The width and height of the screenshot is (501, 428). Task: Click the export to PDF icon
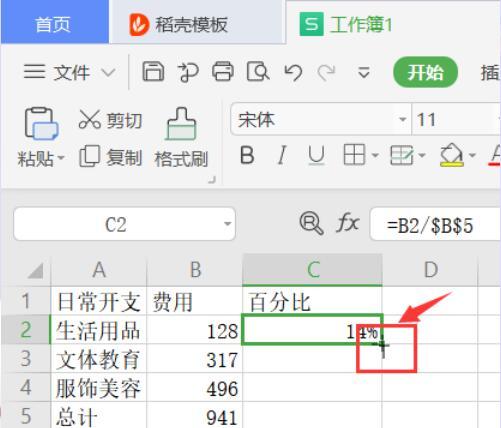(188, 72)
